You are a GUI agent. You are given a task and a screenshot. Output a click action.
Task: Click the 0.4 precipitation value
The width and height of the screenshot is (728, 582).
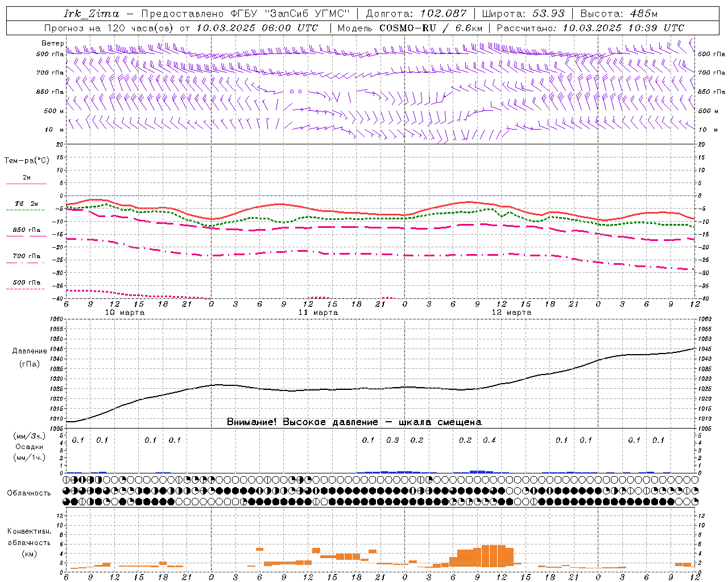click(x=489, y=440)
